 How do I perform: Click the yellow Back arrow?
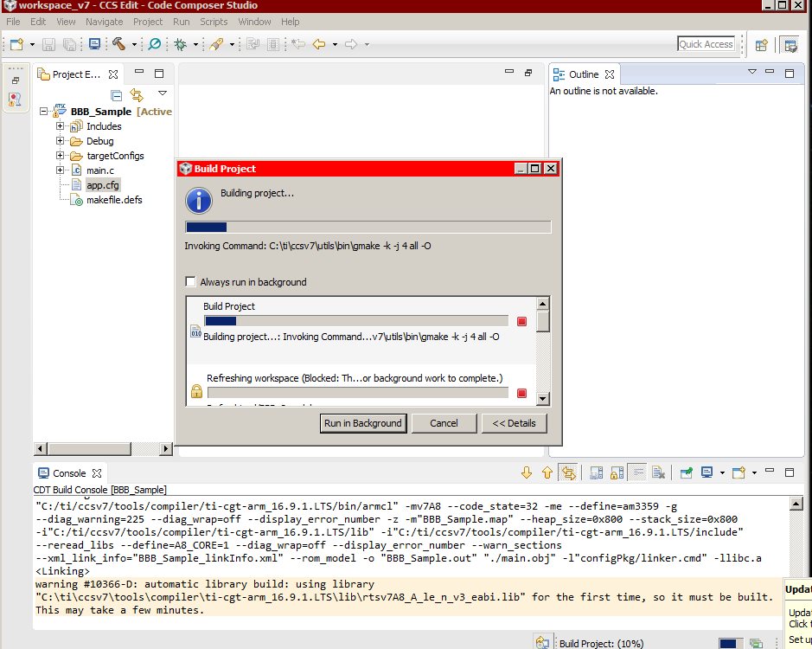click(319, 44)
